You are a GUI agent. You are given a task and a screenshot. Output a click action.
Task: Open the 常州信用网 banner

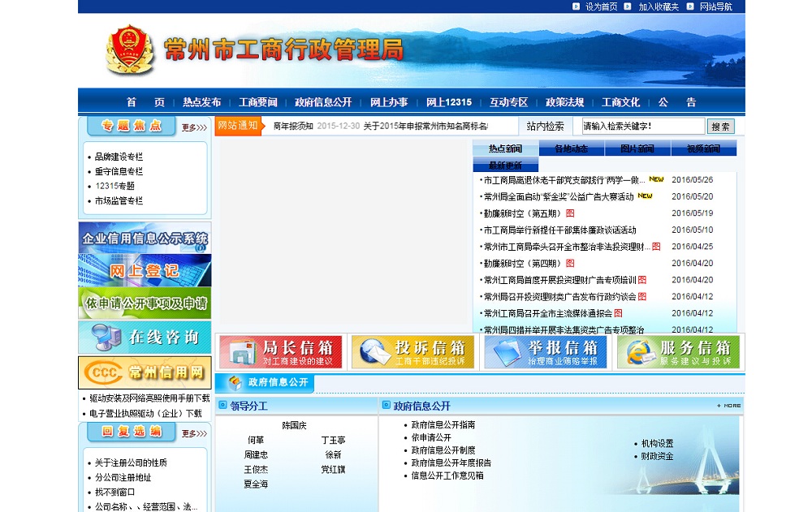[x=145, y=372]
